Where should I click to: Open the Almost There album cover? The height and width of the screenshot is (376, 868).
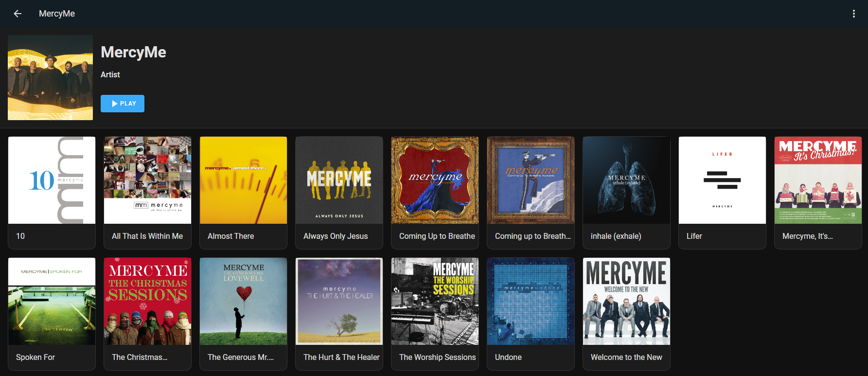tap(244, 180)
